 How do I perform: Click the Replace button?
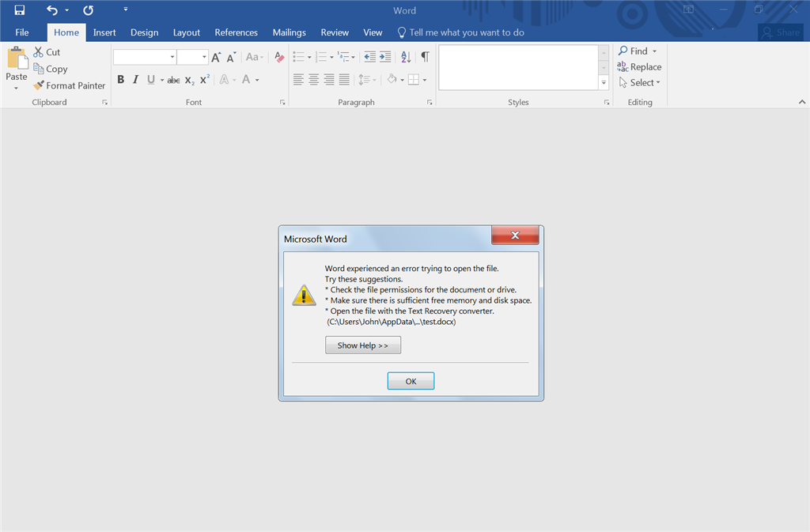[x=639, y=67]
